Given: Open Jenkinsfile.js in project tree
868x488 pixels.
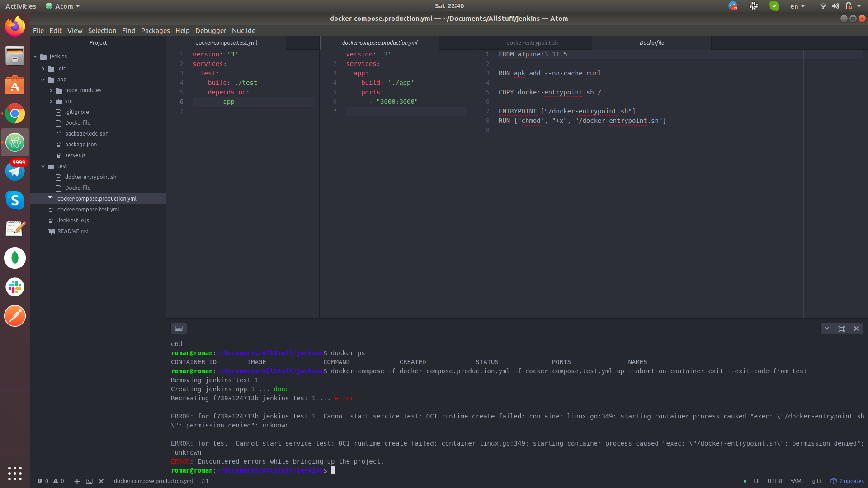Looking at the screenshot, I should click(73, 221).
